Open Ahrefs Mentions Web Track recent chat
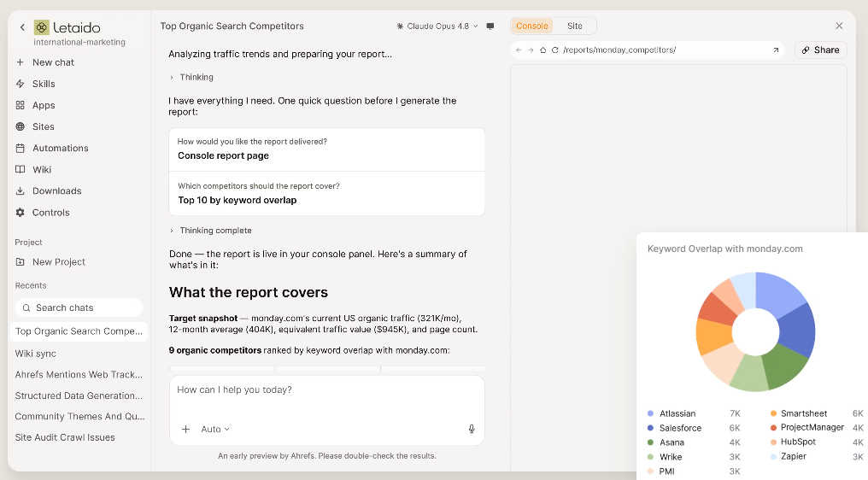Screen dimensions: 868x480 79,374
